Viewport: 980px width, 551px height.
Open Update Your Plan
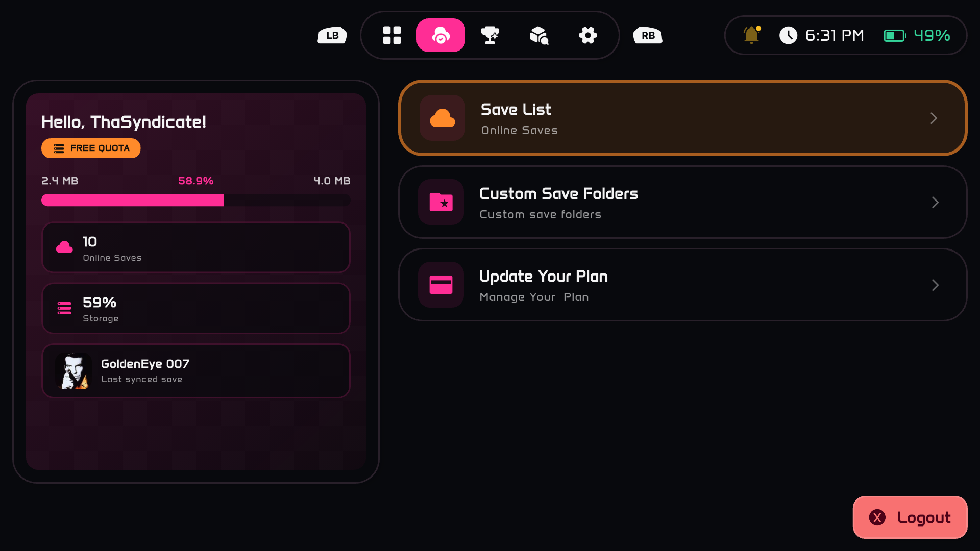683,285
